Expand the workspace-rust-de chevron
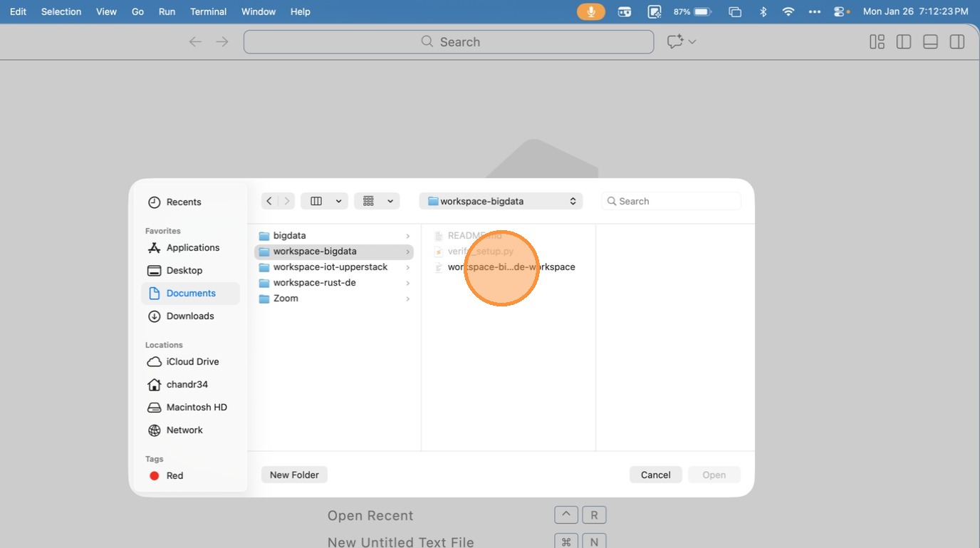The image size is (980, 548). 407,283
